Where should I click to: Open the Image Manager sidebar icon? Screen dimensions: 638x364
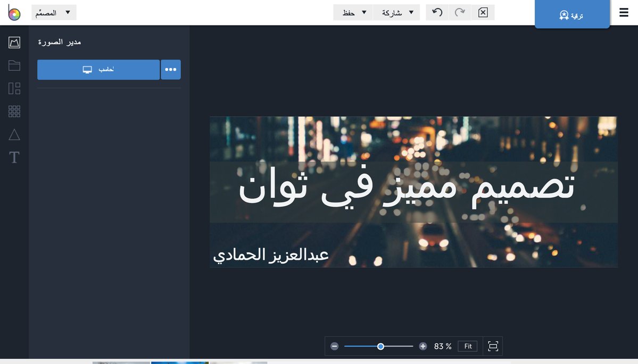(x=14, y=43)
